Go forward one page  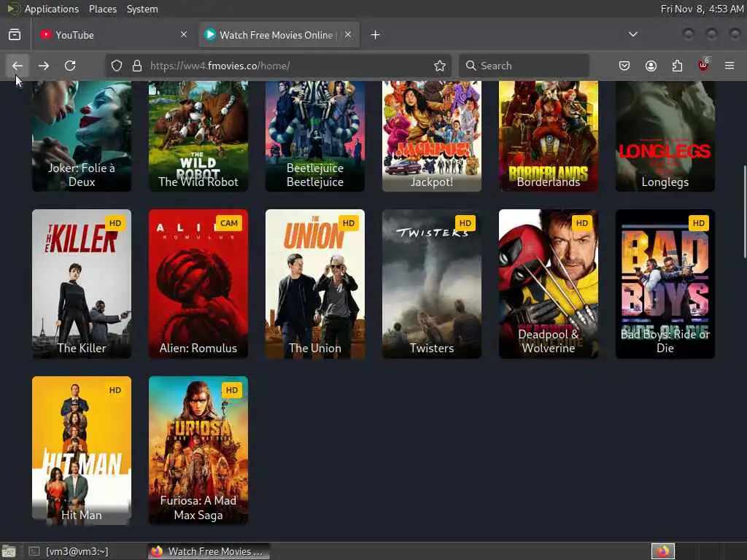(x=44, y=66)
